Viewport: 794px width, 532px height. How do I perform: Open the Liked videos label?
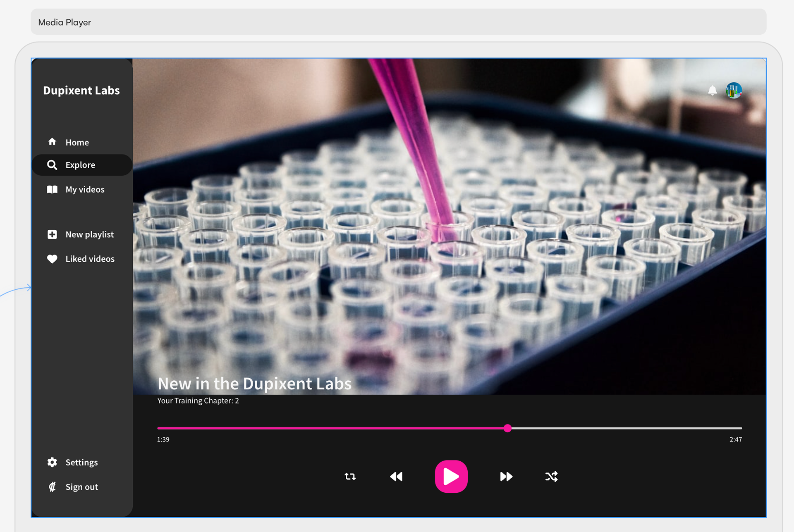pos(90,259)
